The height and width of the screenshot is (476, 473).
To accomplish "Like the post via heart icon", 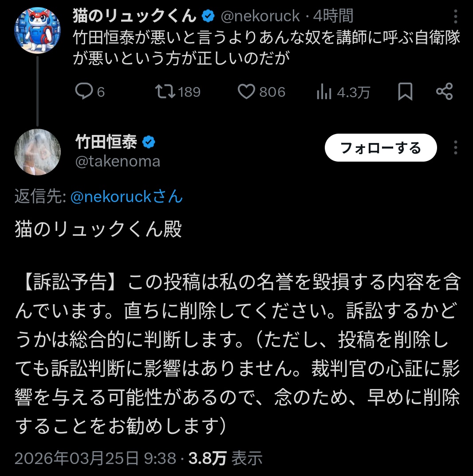I will coord(246,91).
